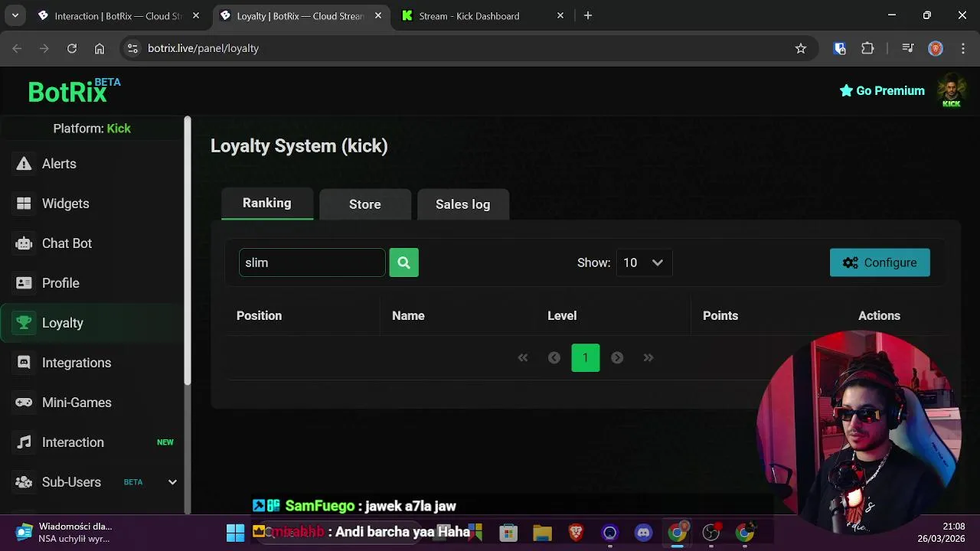Open the media control icon
This screenshot has width=980, height=551.
pos(908,48)
